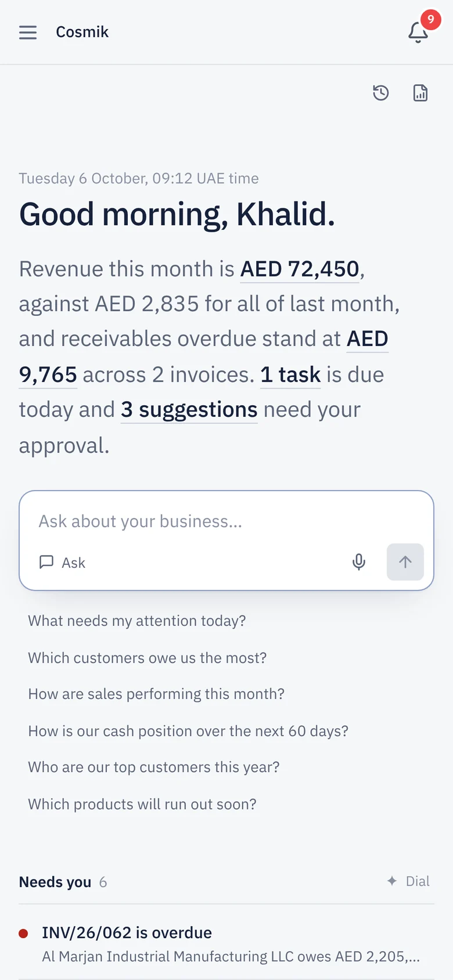This screenshot has height=980, width=453.
Task: Open notifications bell with 9 badge
Action: pyautogui.click(x=419, y=31)
